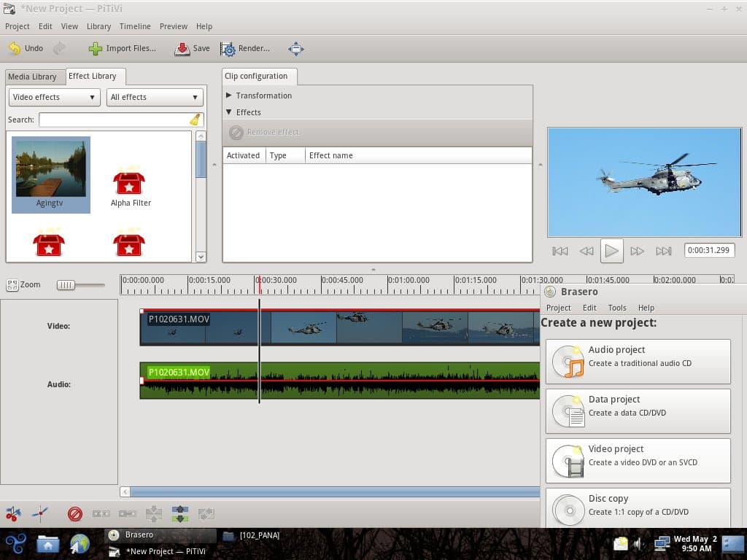Image resolution: width=747 pixels, height=560 pixels.
Task: Click the fullscreen viewer arrows icon
Action: (x=296, y=49)
